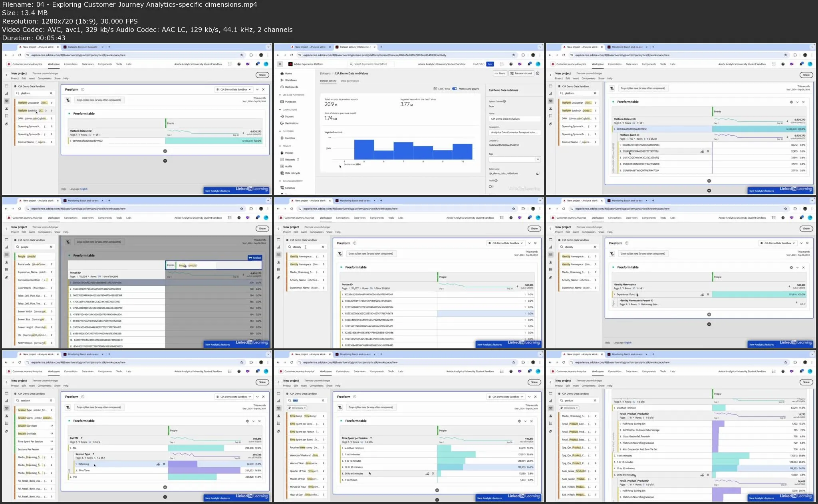Click the Preview dataset button
This screenshot has height=504, width=818.
521,73
